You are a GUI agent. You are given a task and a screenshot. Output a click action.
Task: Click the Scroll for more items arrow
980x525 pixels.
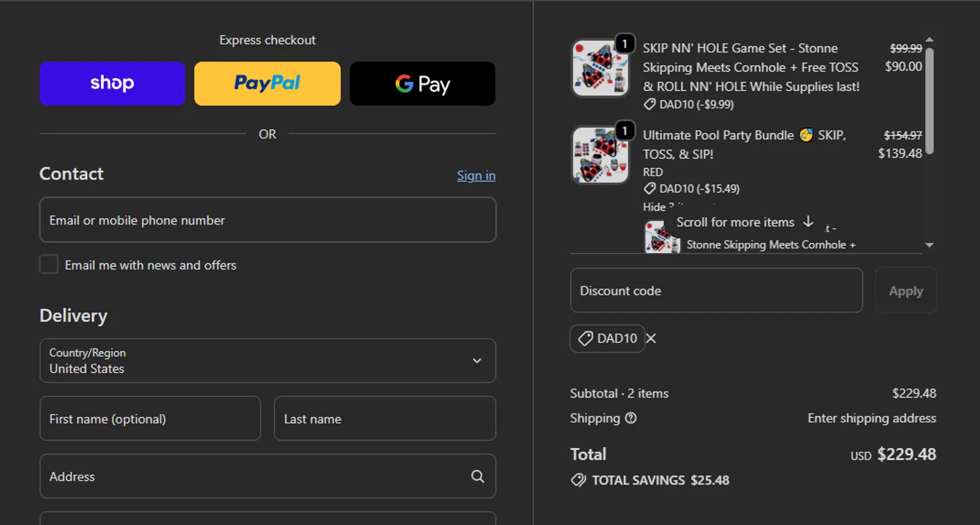click(x=808, y=222)
